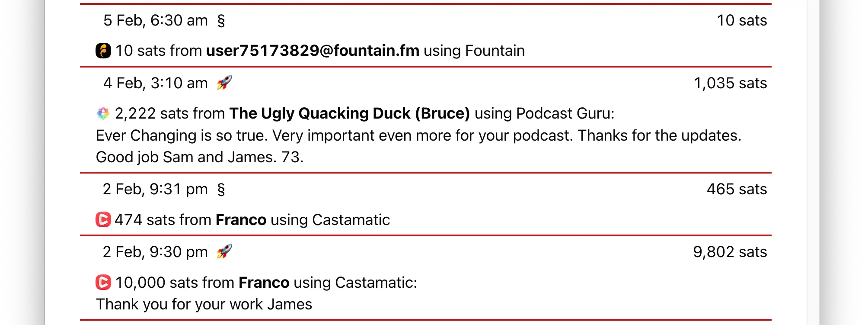The image size is (868, 325).
Task: Click the 'Ever Changing is so true' message
Action: pos(418,136)
